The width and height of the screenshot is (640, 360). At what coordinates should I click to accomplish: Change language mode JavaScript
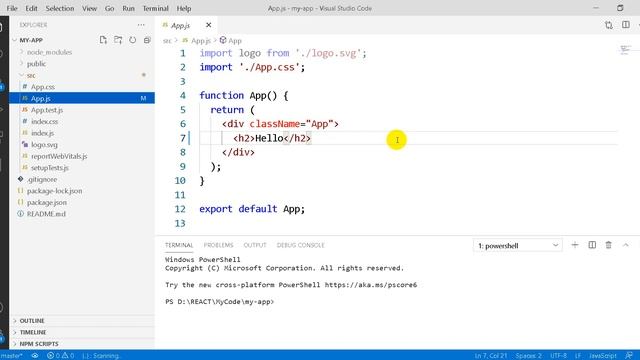(x=602, y=356)
